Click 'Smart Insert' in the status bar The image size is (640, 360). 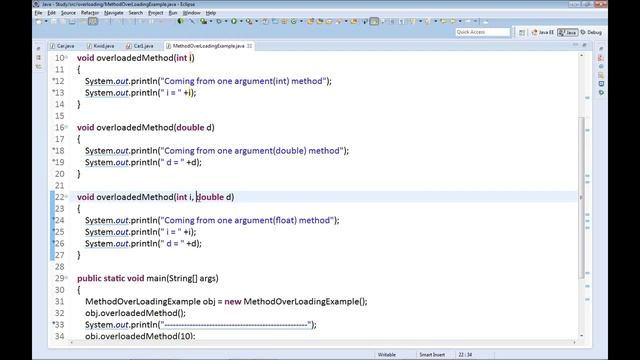pos(432,355)
